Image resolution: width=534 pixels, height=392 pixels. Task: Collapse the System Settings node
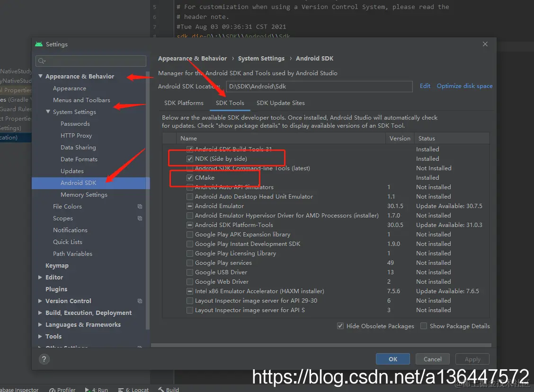coord(48,112)
